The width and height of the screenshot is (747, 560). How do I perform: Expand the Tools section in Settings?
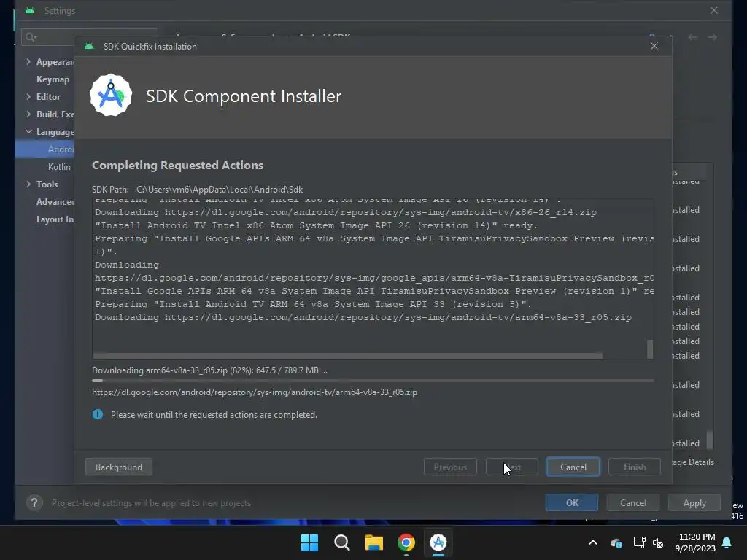tap(28, 184)
